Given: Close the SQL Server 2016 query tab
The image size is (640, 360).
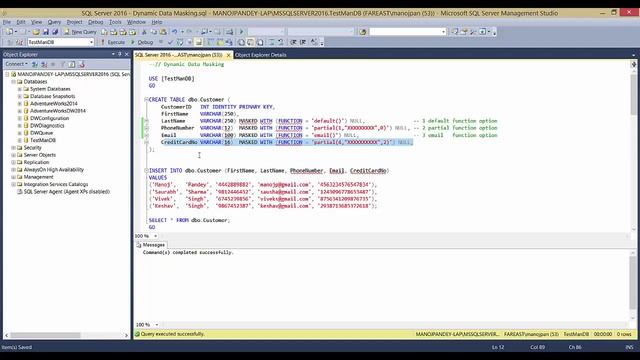Looking at the screenshot, I should click(229, 55).
